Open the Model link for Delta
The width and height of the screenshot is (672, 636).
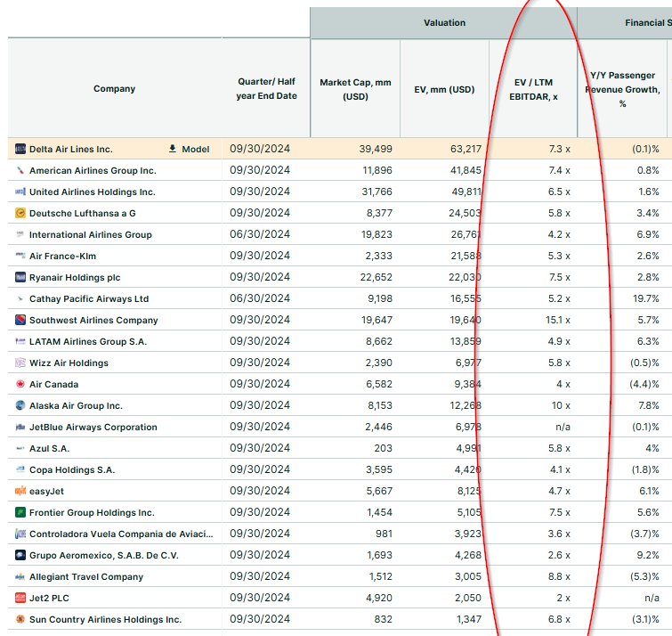coord(196,150)
